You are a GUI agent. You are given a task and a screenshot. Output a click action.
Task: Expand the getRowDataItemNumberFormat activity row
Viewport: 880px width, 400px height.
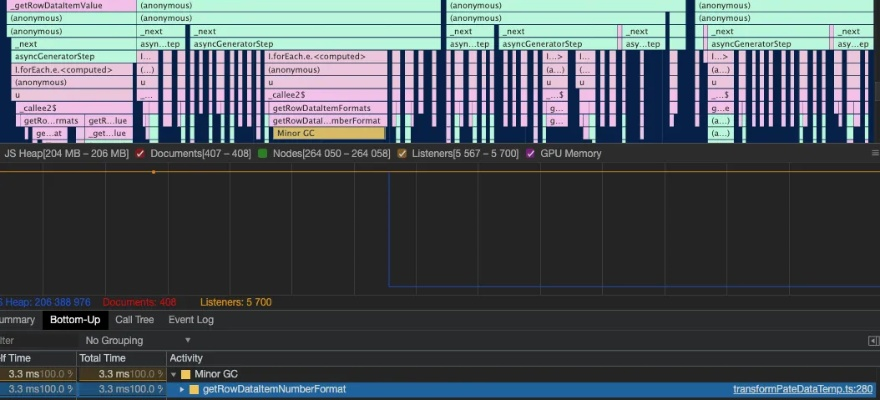pos(182,389)
